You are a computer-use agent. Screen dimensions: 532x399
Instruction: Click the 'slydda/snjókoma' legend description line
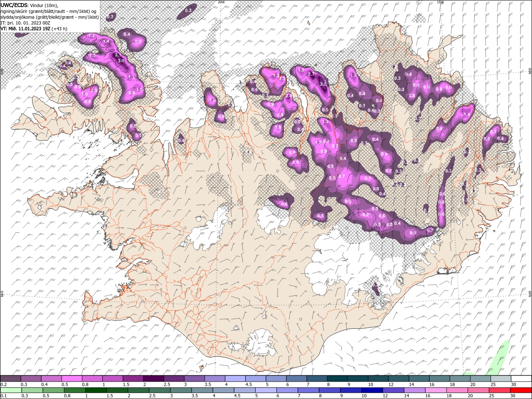point(50,17)
